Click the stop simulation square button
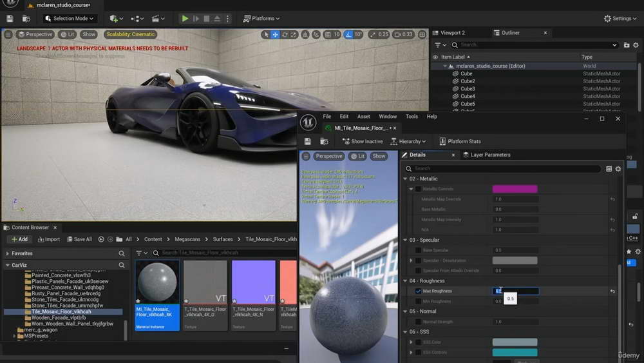 (x=207, y=19)
